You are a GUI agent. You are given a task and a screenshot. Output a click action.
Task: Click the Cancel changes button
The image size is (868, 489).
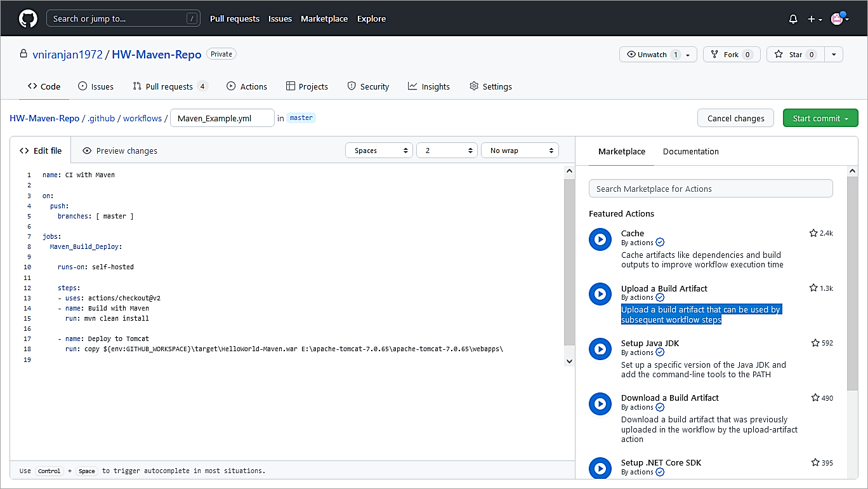[735, 118]
